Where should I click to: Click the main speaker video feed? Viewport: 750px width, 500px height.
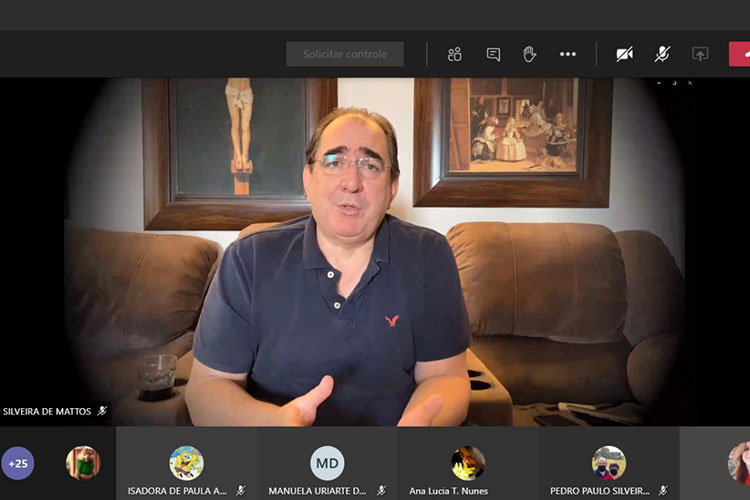pos(375,252)
